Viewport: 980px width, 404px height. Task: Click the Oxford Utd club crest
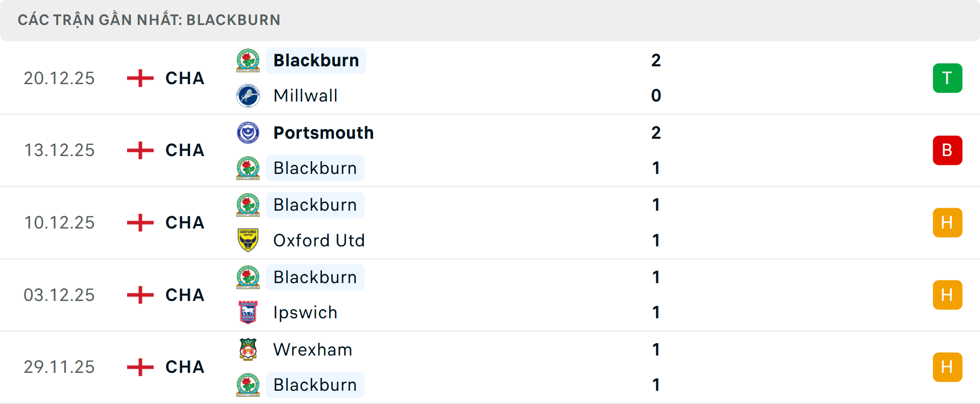pos(248,240)
